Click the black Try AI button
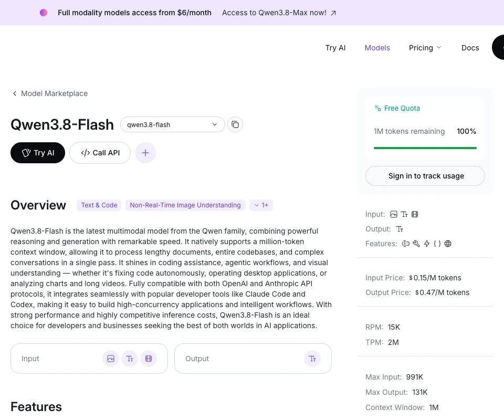504x420 pixels. pos(38,153)
